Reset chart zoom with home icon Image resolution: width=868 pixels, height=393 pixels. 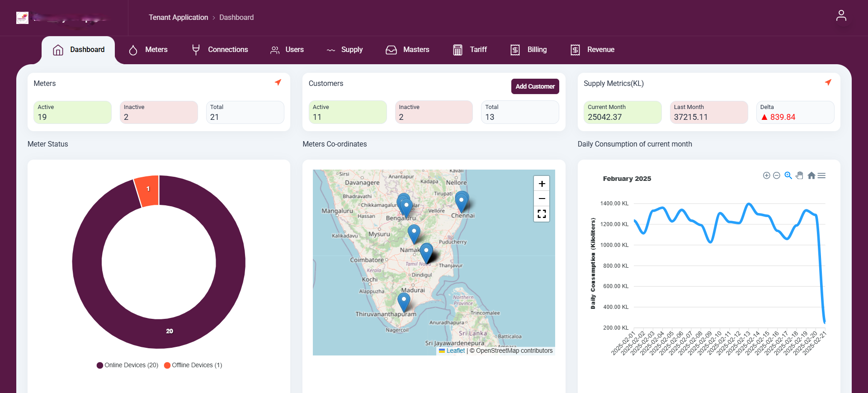click(x=811, y=175)
